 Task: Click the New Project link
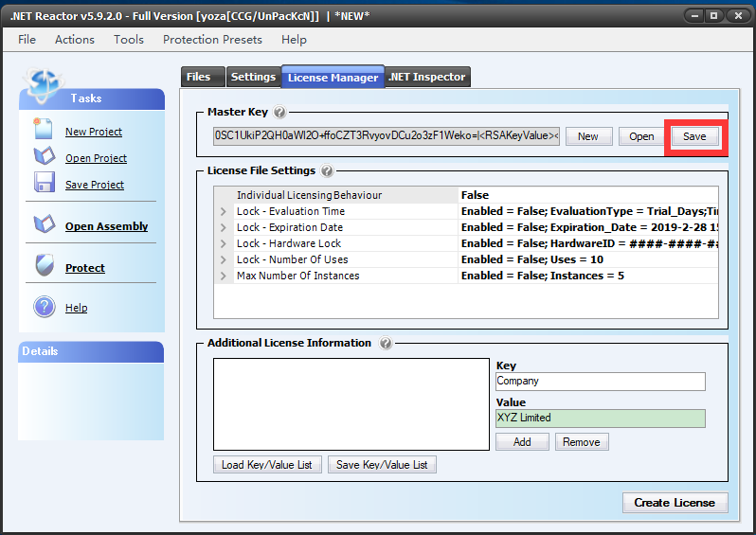pyautogui.click(x=94, y=132)
